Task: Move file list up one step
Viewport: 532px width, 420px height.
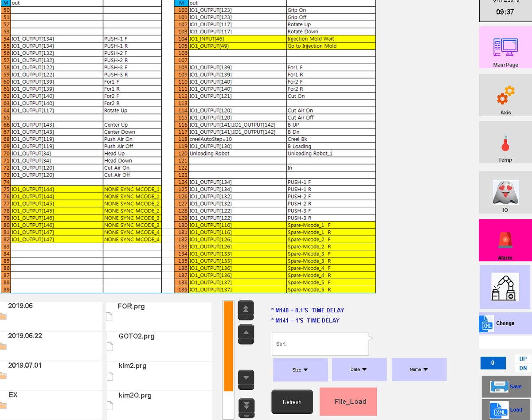Action: 246,334
